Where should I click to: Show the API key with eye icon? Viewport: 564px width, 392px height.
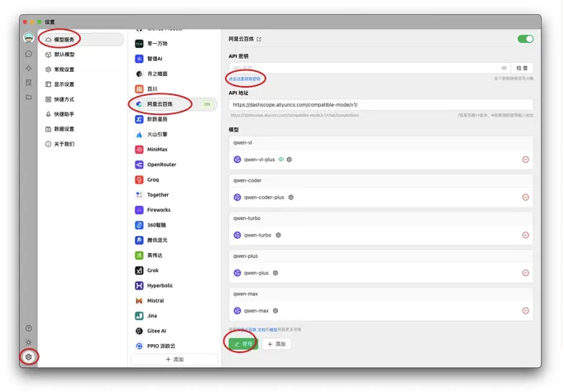tap(504, 68)
